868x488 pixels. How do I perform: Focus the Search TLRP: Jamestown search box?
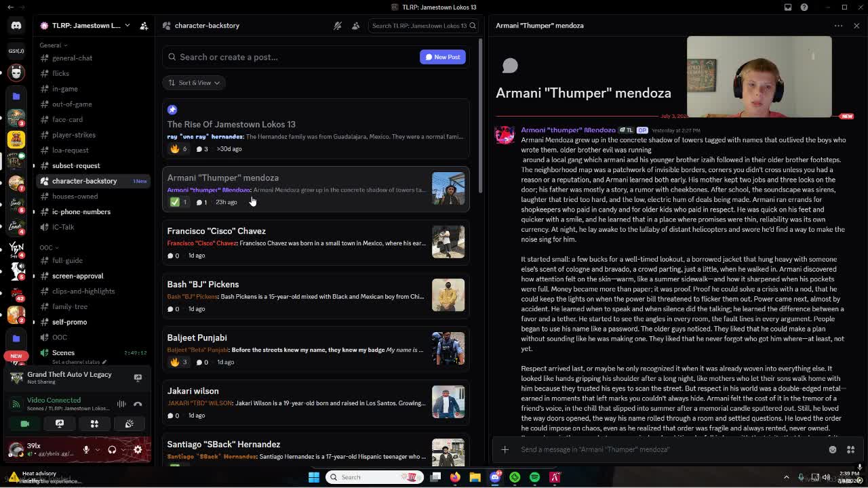pos(422,26)
